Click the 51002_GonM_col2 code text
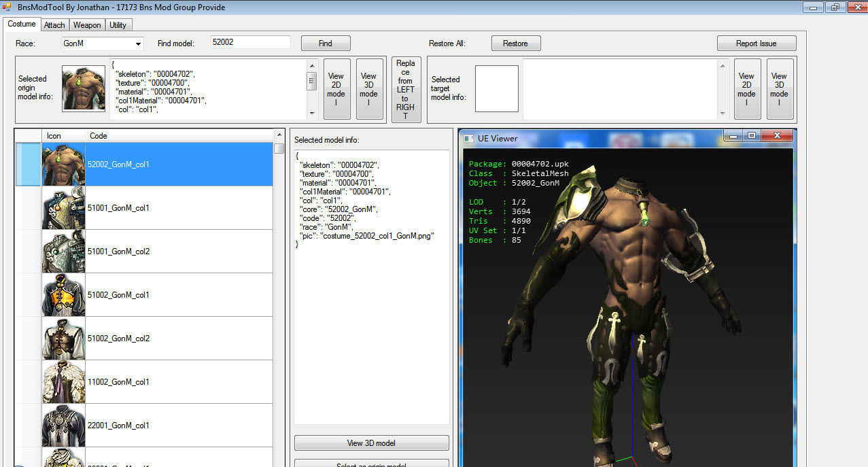The image size is (868, 467). pos(118,339)
